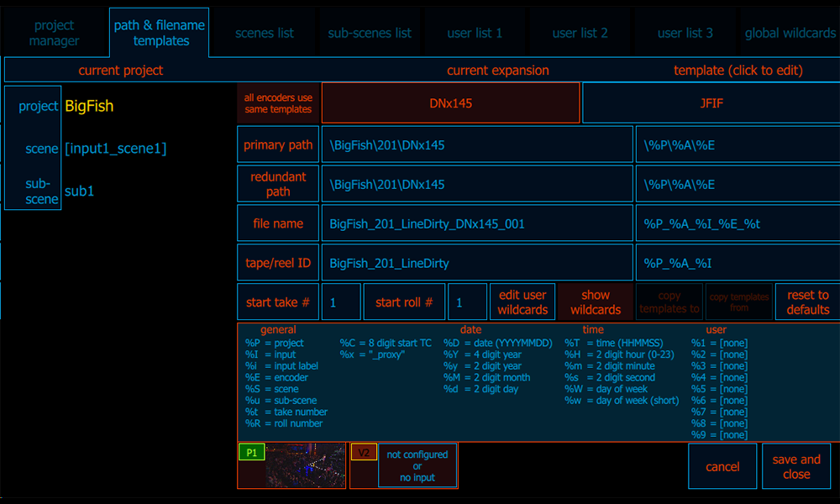The width and height of the screenshot is (840, 504).
Task: Edit the redundant path template field
Action: click(738, 184)
